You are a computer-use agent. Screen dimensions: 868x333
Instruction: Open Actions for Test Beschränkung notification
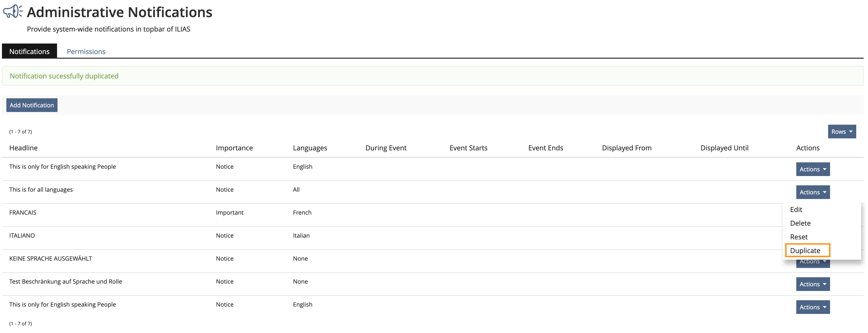click(x=812, y=284)
